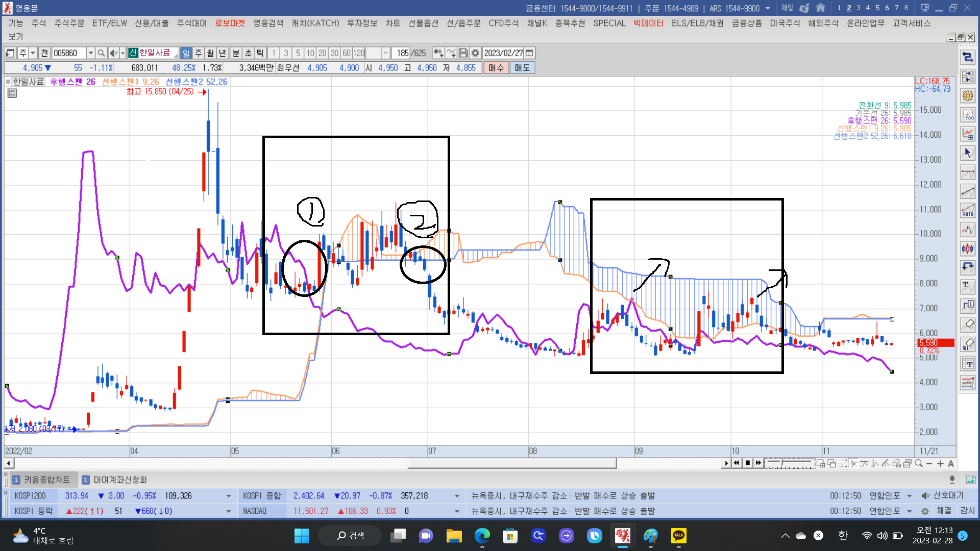Screen dimensions: 980x551
Task: Open the 차트 menu
Action: 393,23
